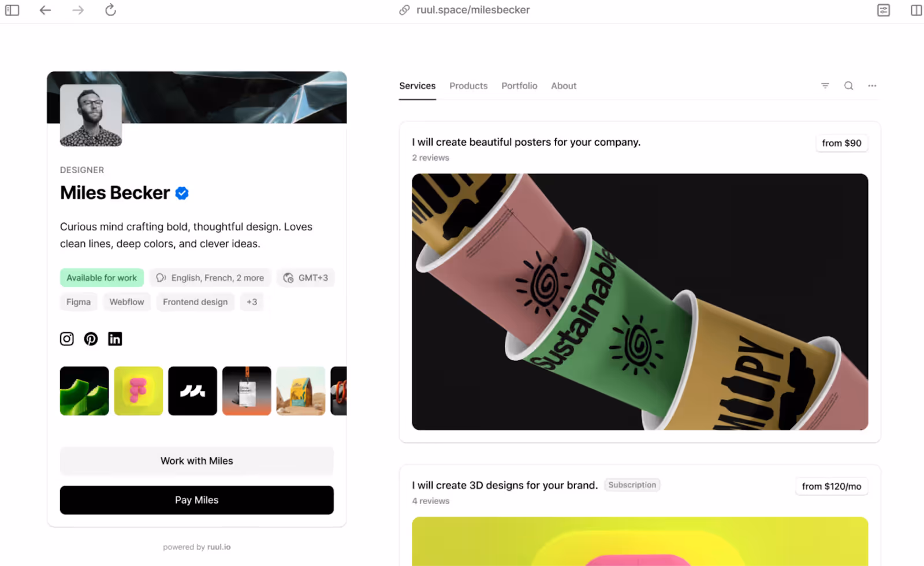This screenshot has height=566, width=924.
Task: Open the yellow Figma logo thumbnail
Action: click(139, 391)
